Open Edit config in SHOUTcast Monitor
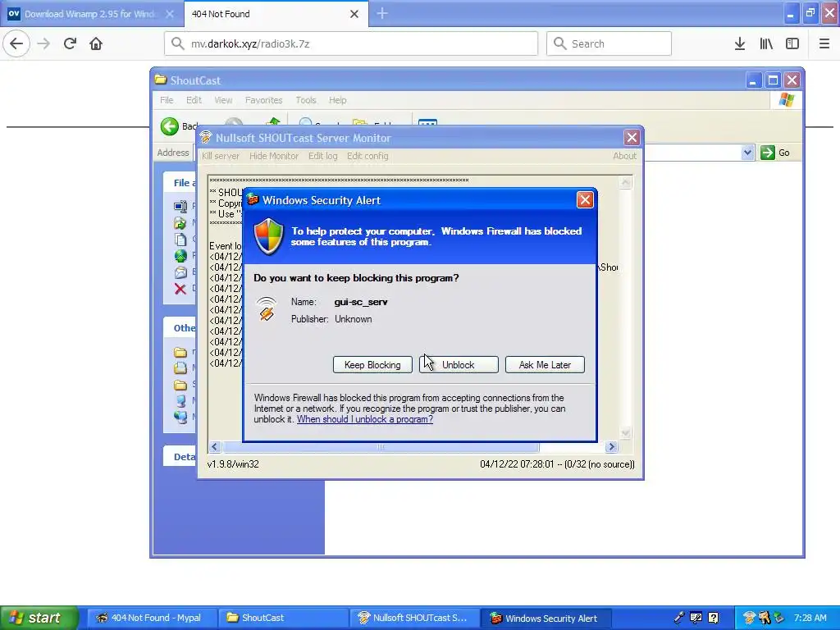The image size is (840, 630). tap(367, 156)
